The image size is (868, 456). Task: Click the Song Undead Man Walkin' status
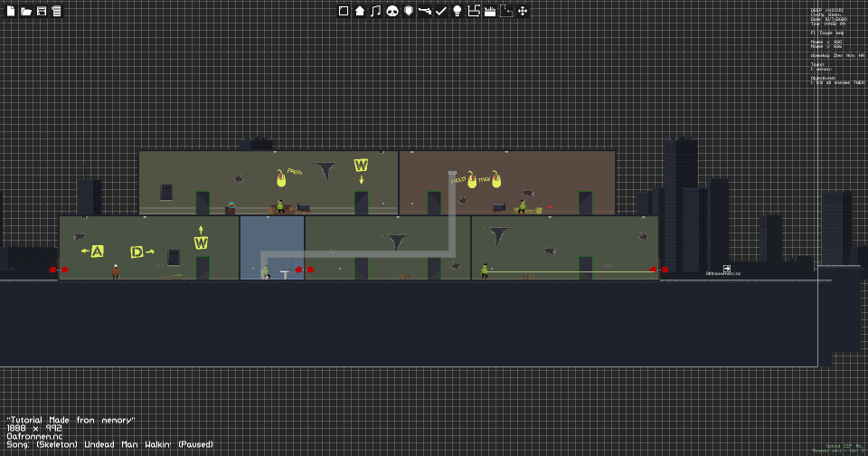click(109, 444)
